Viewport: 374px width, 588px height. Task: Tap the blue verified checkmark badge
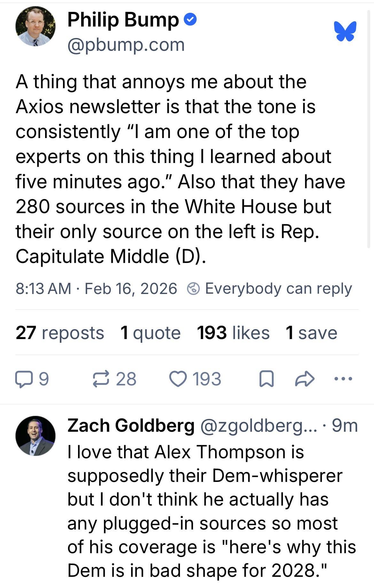tap(191, 20)
